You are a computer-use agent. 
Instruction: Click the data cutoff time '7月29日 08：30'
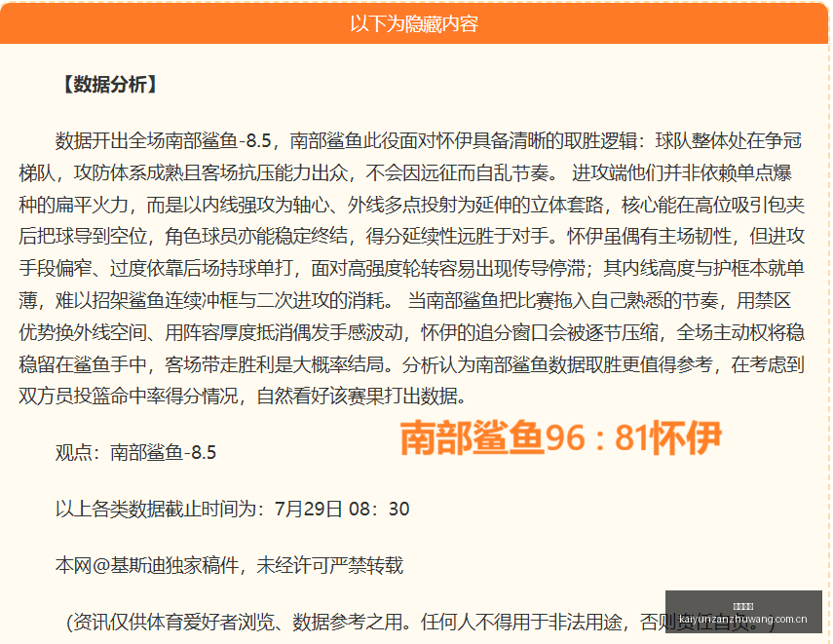(x=342, y=509)
